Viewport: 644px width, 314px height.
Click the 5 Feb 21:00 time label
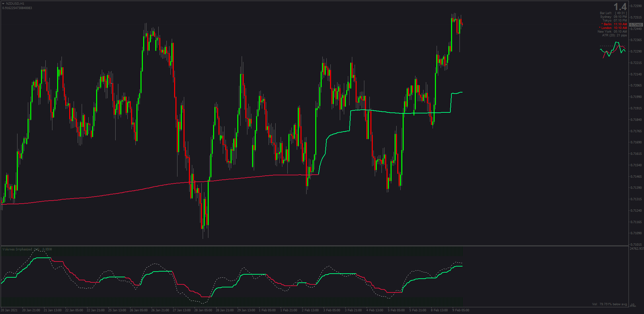pos(418,310)
